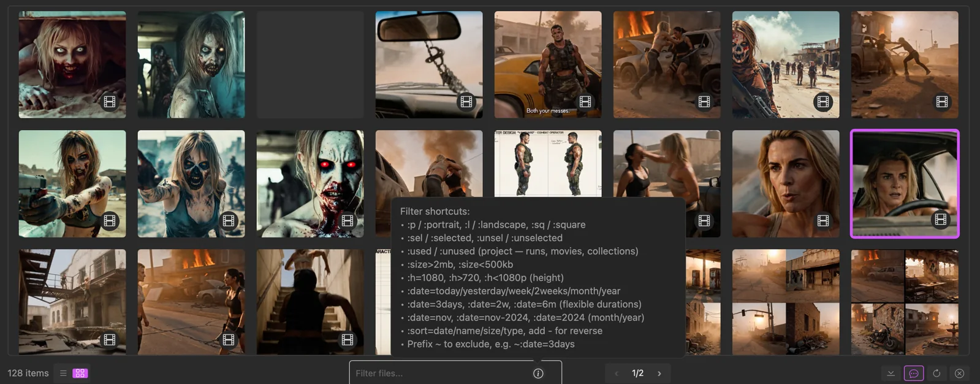Click the '128 items' count label
The width and height of the screenshot is (980, 384).
(28, 373)
